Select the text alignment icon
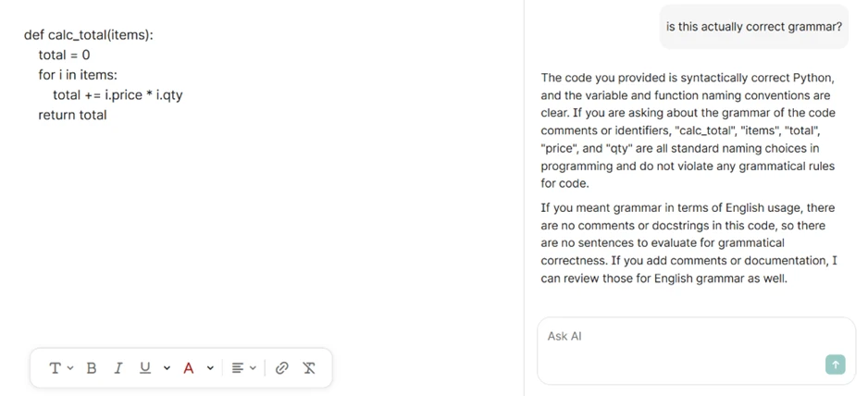868x396 pixels. pyautogui.click(x=238, y=367)
